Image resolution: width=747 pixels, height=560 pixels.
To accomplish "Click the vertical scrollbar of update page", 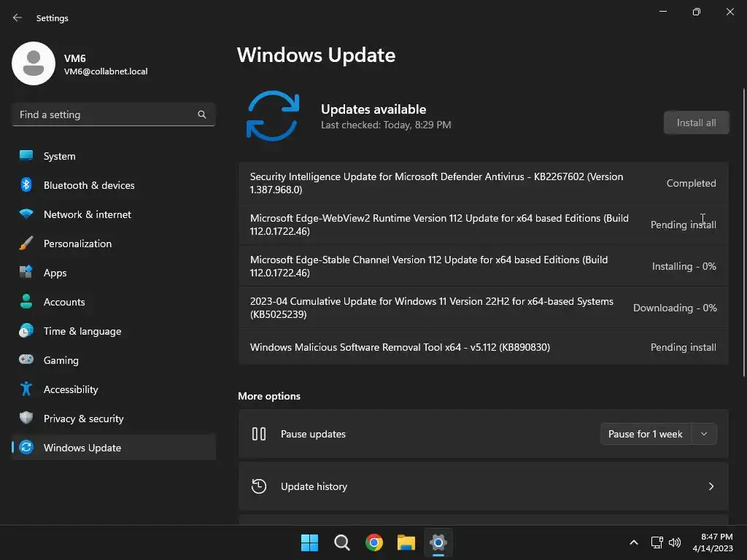I will click(743, 233).
